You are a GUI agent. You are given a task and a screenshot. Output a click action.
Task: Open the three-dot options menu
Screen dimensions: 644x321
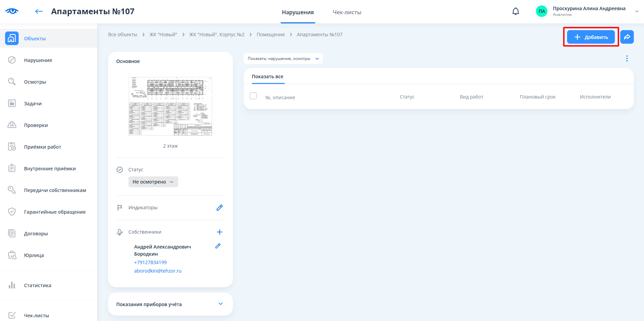627,59
